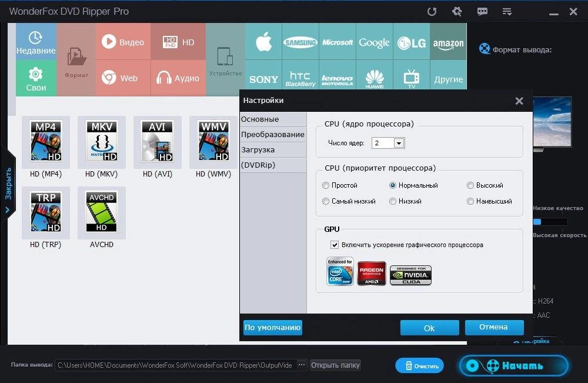
Task: Open the Загрузка settings tab
Action: click(273, 149)
